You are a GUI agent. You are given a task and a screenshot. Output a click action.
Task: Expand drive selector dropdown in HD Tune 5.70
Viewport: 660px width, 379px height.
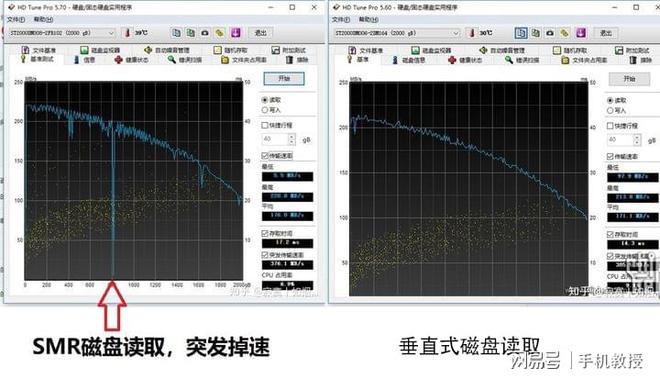pos(111,33)
